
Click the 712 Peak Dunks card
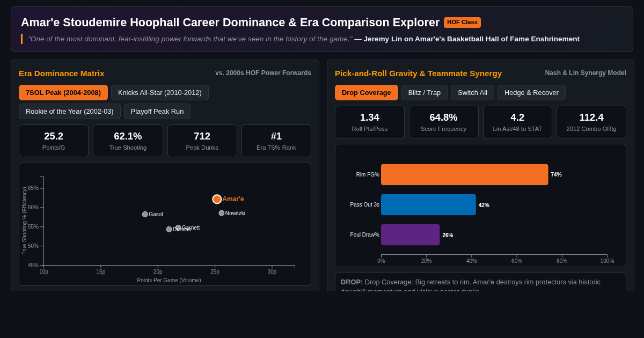[x=202, y=141]
